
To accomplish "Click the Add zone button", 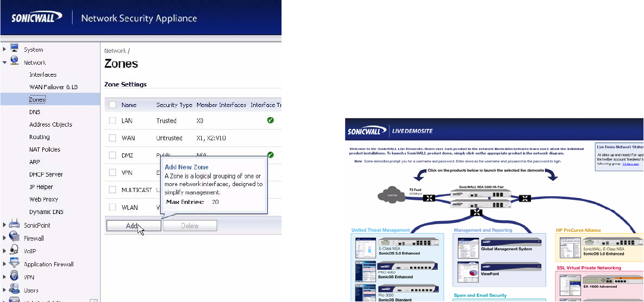I will (x=133, y=226).
